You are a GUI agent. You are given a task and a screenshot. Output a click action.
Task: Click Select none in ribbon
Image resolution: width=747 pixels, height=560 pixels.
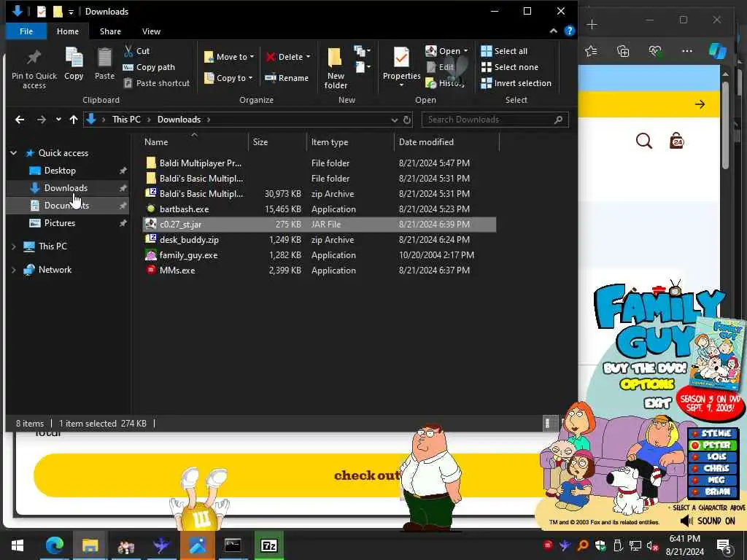coord(509,67)
